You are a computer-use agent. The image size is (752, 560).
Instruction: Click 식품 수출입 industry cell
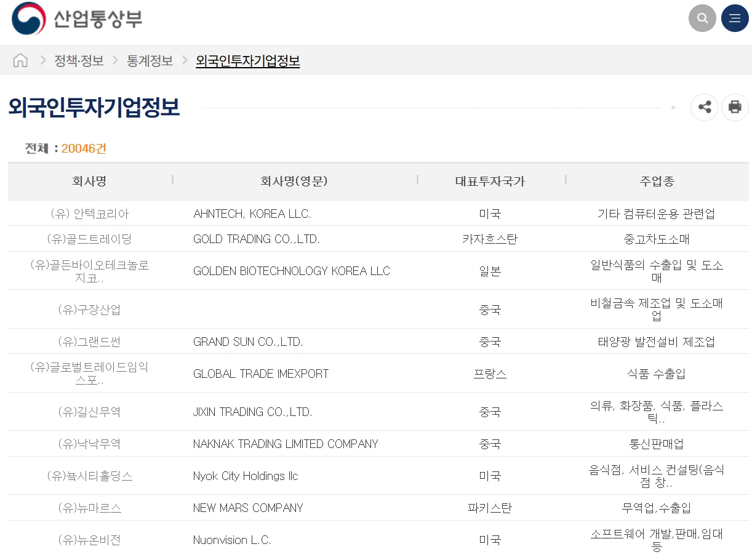point(657,374)
